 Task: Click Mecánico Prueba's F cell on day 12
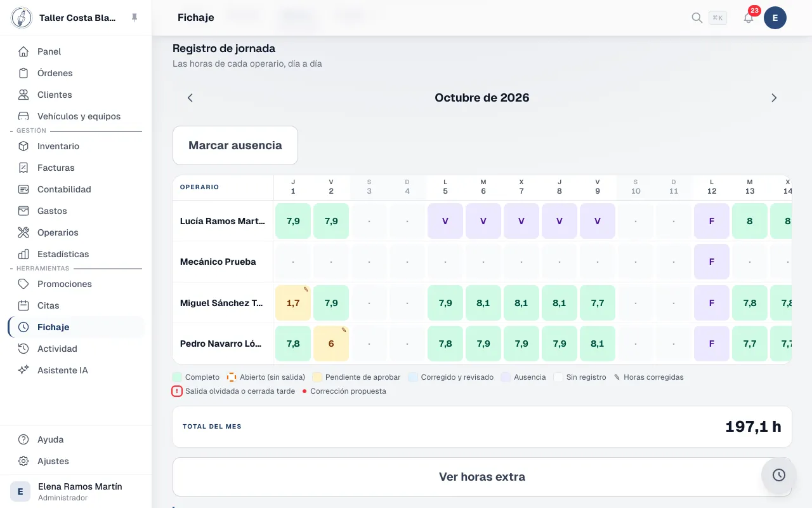[x=712, y=262]
